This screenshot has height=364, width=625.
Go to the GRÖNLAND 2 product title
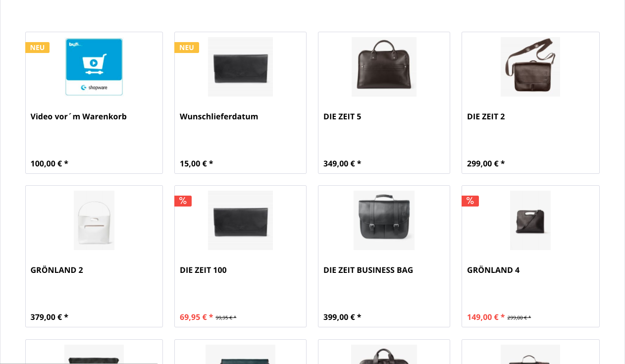[57, 270]
